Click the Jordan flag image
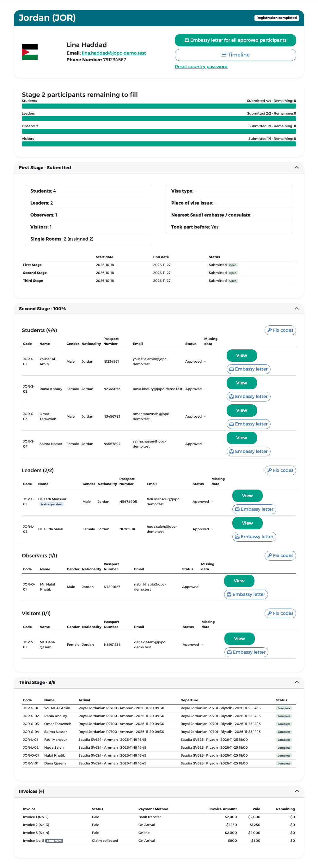 pos(30,52)
